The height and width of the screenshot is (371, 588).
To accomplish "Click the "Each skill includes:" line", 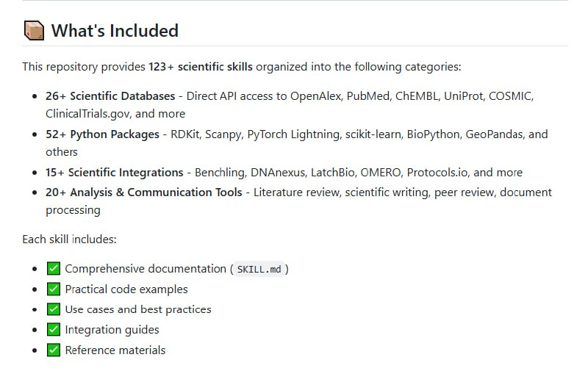I will 70,239.
